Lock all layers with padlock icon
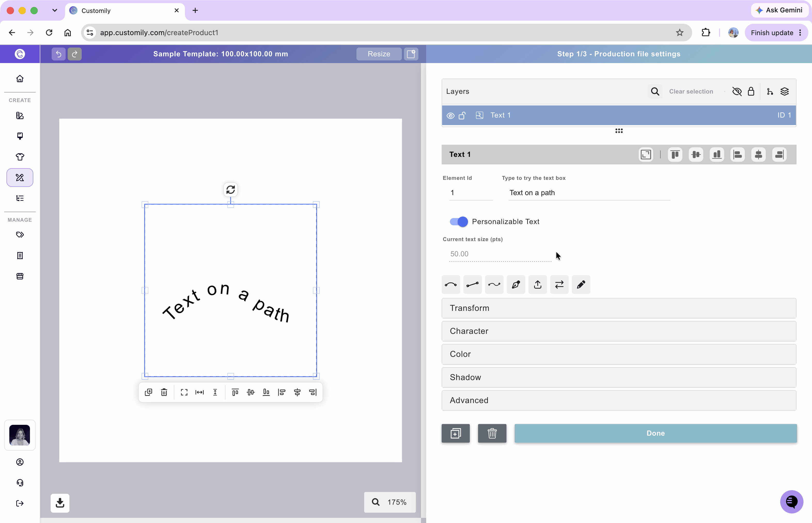This screenshot has height=523, width=812. pos(751,91)
